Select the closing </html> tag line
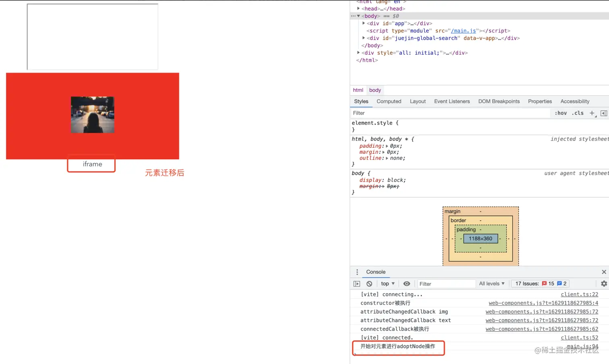This screenshot has height=364, width=609. (x=367, y=60)
